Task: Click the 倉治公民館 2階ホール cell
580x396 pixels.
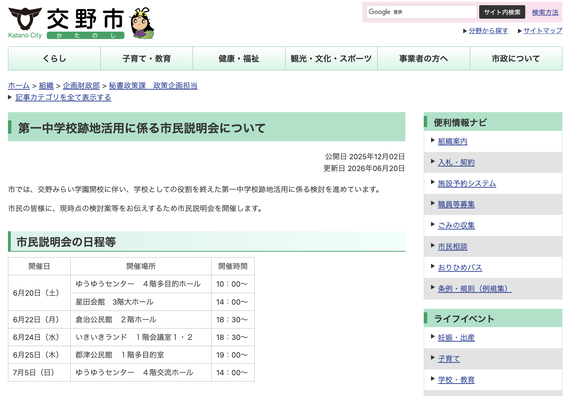Action: click(141, 320)
